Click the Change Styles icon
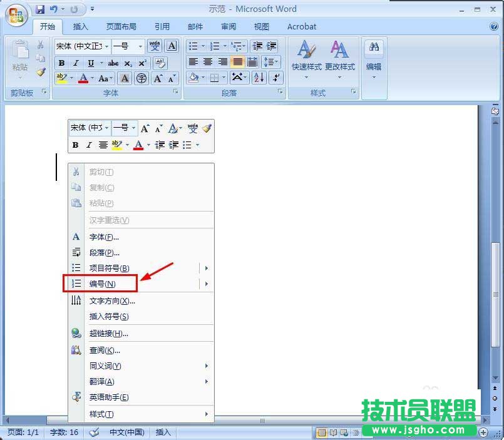This screenshot has height=440, width=504. 340,59
